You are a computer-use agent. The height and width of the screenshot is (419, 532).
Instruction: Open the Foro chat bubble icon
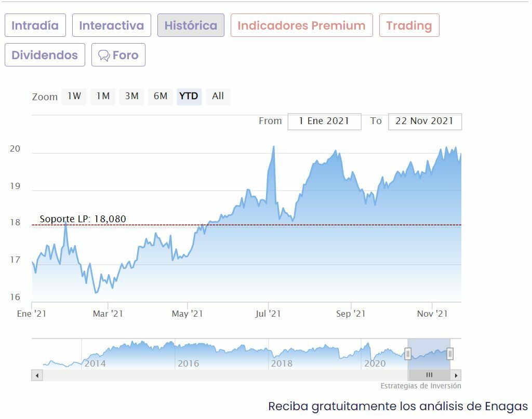coord(104,56)
